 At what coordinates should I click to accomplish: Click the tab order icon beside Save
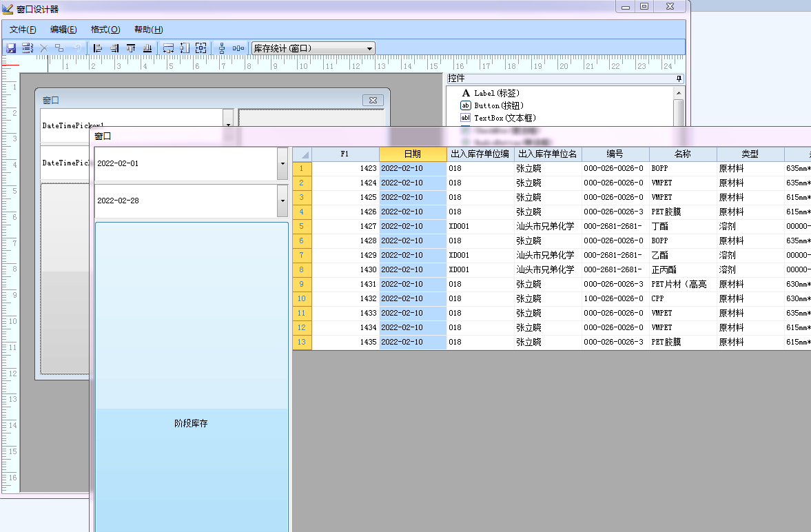(x=28, y=48)
